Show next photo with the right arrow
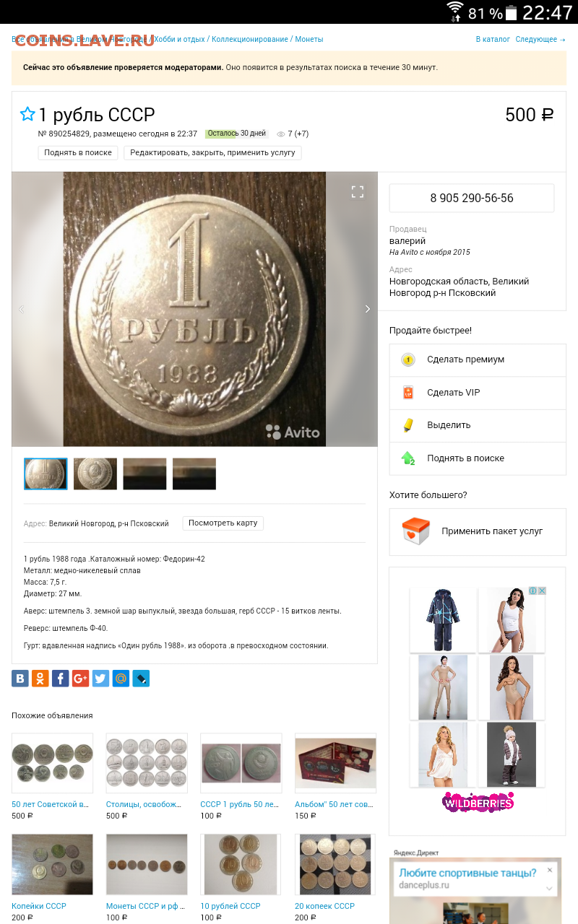This screenshot has width=578, height=924. [x=367, y=309]
